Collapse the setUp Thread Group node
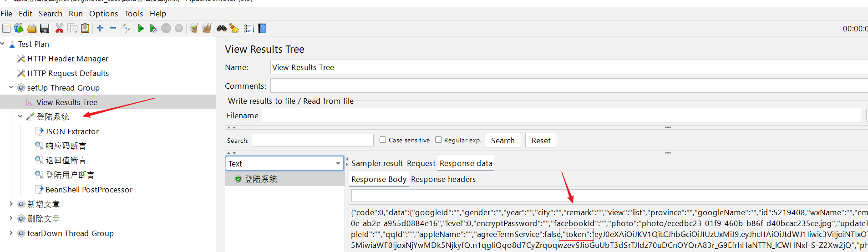 (x=11, y=87)
